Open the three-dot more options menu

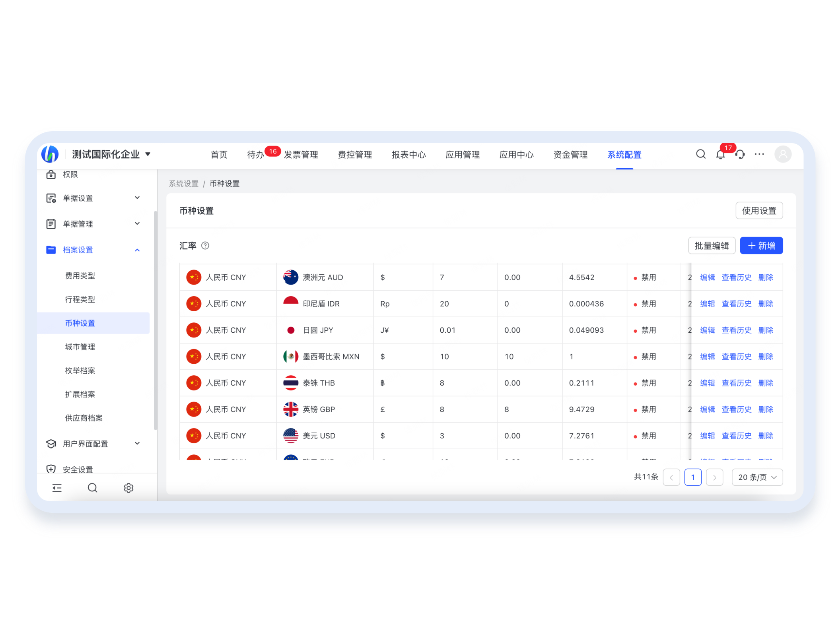click(759, 154)
